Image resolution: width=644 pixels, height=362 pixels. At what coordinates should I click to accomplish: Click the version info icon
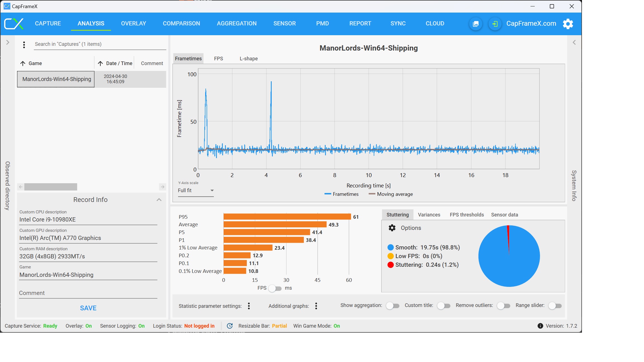tap(540, 326)
